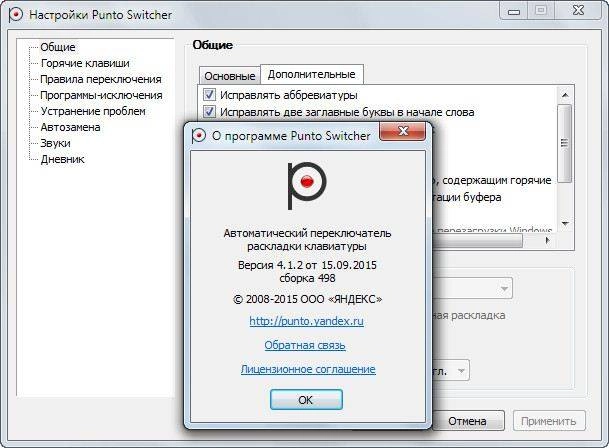Open the "Лицензионное соглашение" link
The image size is (609, 448).
click(308, 369)
